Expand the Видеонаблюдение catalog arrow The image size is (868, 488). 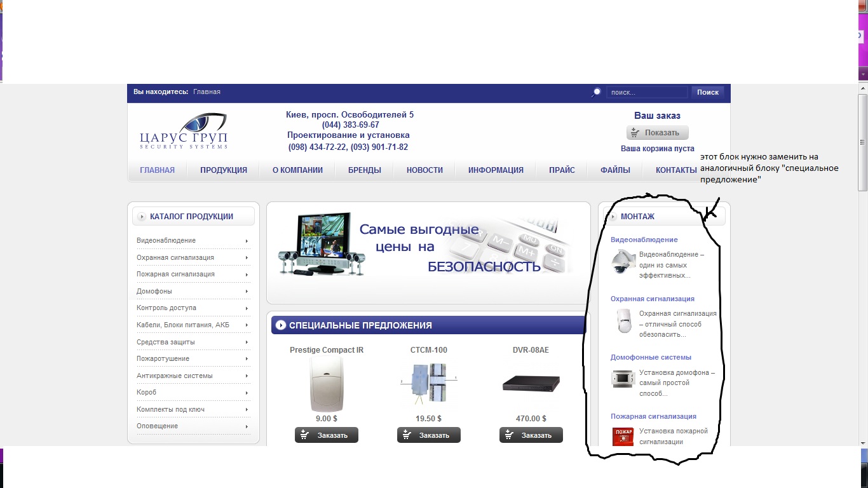coord(247,241)
